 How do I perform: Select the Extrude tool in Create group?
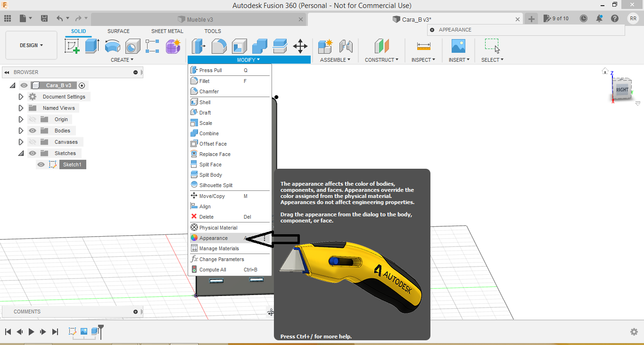(92, 46)
